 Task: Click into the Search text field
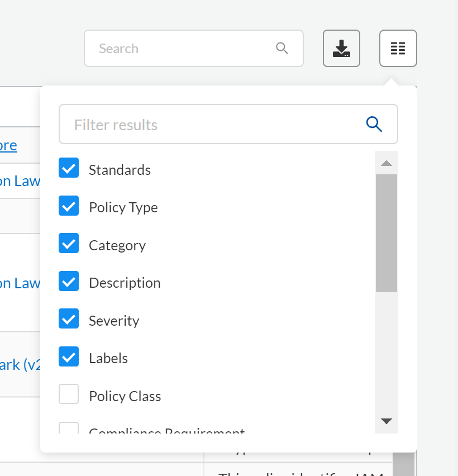pyautogui.click(x=184, y=49)
